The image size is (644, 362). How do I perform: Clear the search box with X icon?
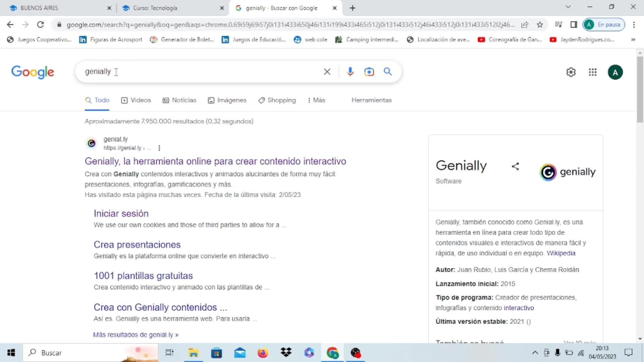pos(327,71)
